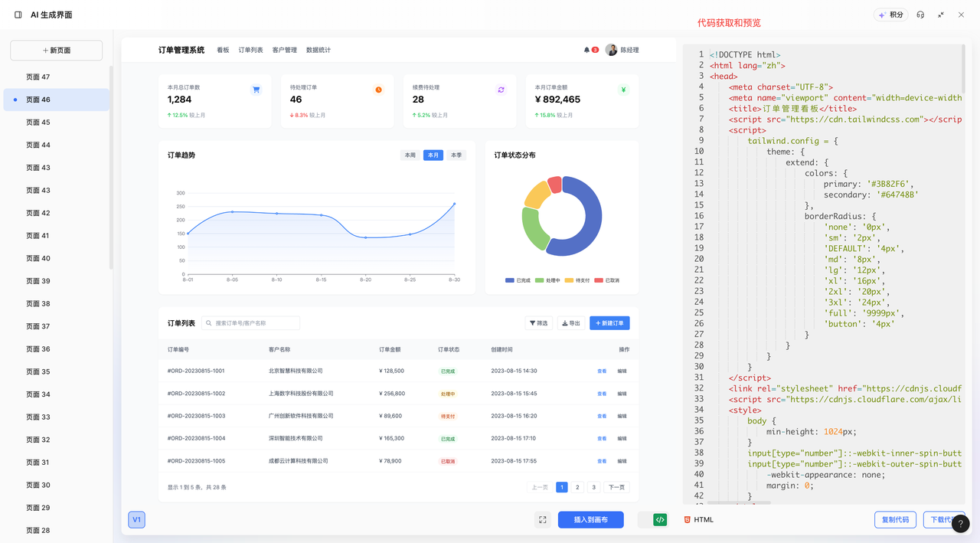This screenshot has width=980, height=543.
Task: Click the 筛选 filter button
Action: [x=539, y=323]
